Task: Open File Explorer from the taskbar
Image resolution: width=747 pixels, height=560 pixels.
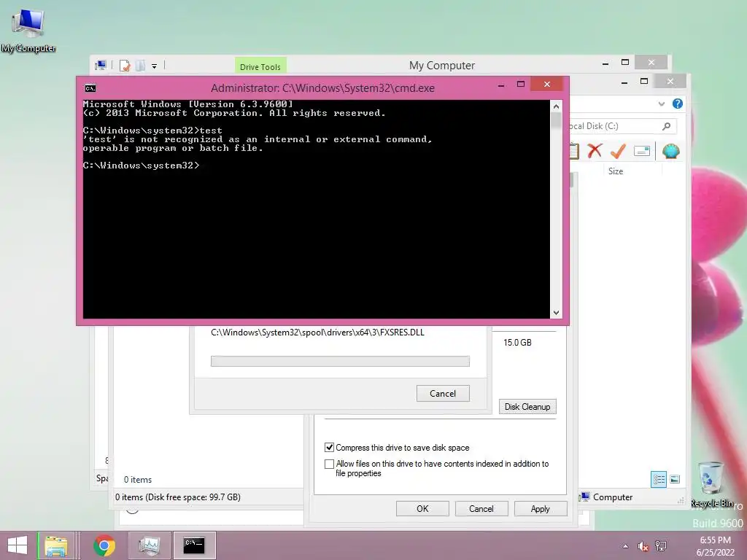Action: pos(56,545)
